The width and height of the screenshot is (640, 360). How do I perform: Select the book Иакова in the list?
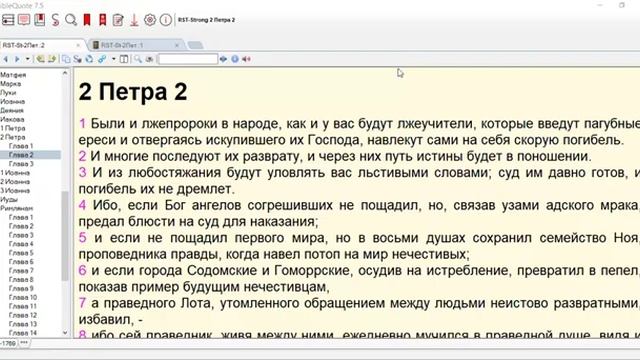(x=12, y=120)
